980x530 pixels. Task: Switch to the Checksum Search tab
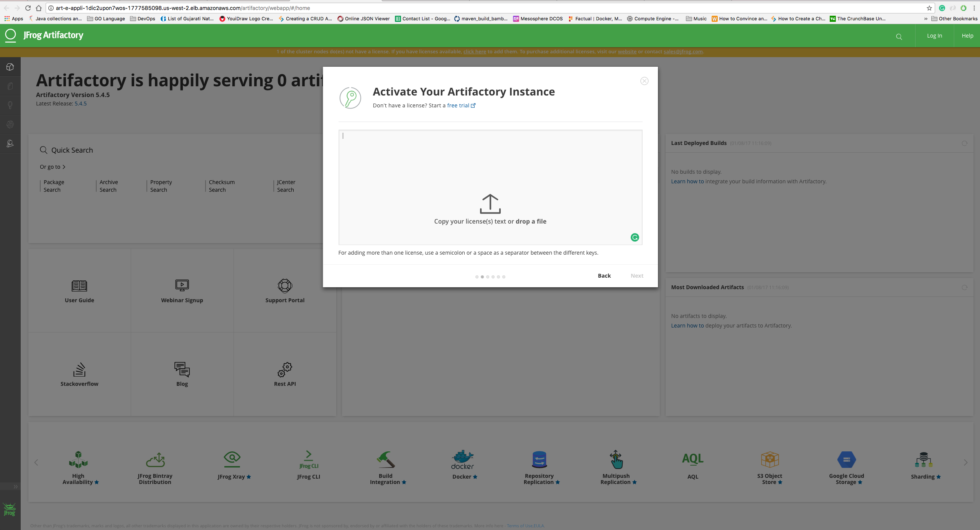(x=221, y=186)
